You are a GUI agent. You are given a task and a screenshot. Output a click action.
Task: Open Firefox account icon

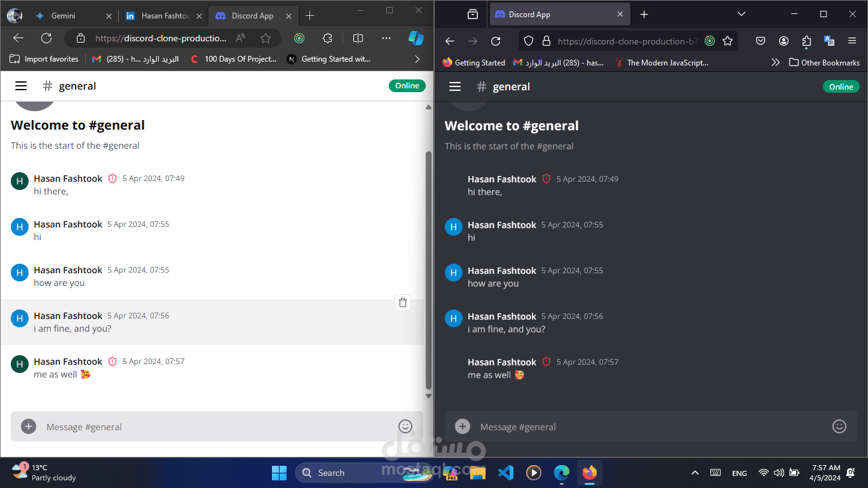click(x=783, y=41)
